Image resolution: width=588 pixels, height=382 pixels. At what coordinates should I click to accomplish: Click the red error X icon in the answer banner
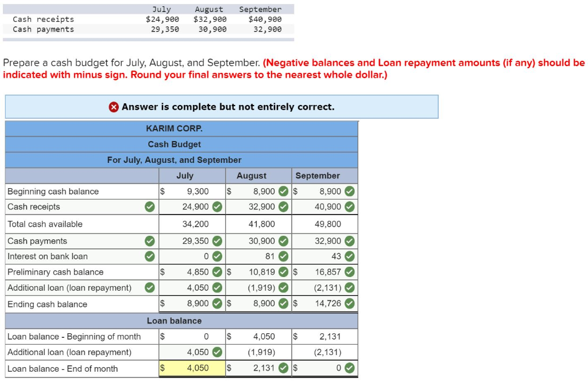[114, 107]
